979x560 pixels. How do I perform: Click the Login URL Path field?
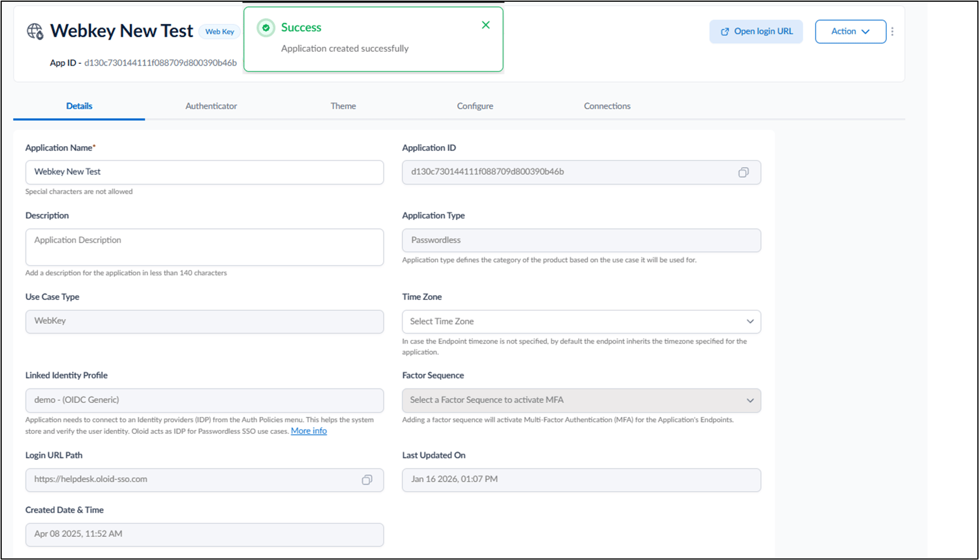204,479
